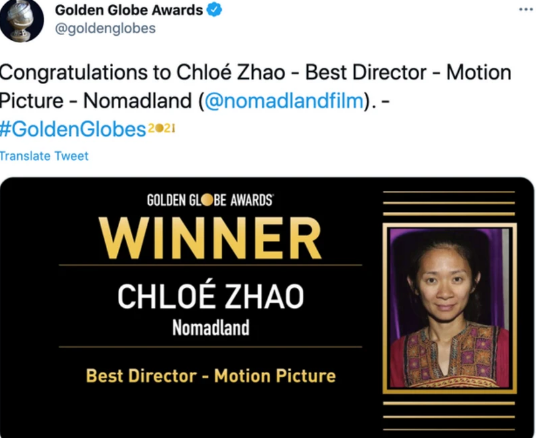536x438 pixels.
Task: Click the Congratulations to Chloé Zhao text
Action: coord(142,72)
